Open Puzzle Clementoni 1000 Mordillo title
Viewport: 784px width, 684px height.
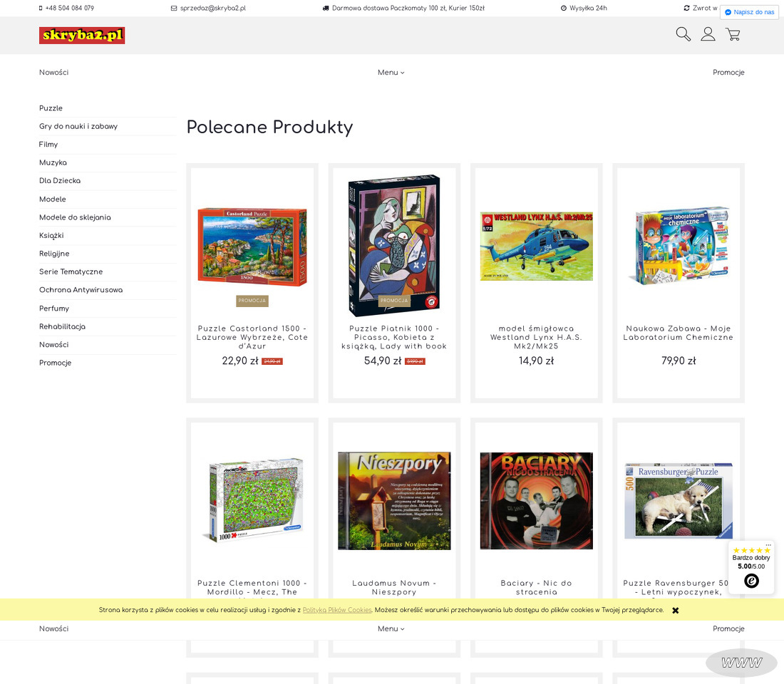tap(252, 588)
